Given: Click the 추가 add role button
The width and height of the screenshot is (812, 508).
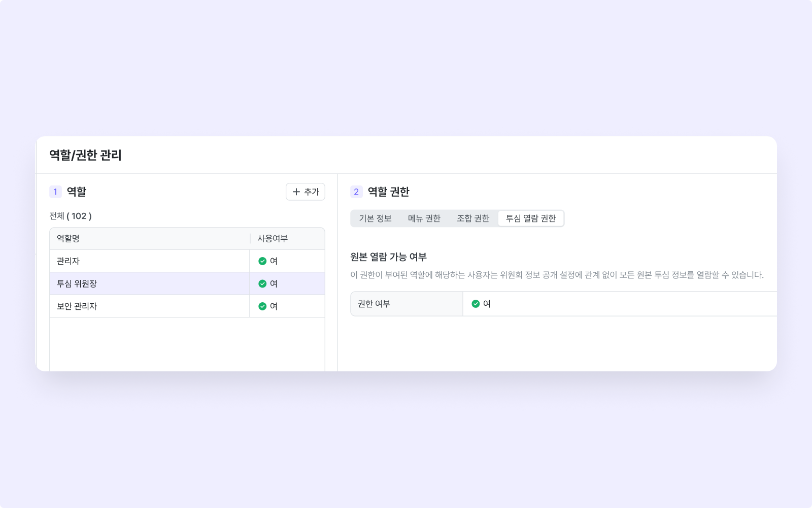Looking at the screenshot, I should coord(305,192).
